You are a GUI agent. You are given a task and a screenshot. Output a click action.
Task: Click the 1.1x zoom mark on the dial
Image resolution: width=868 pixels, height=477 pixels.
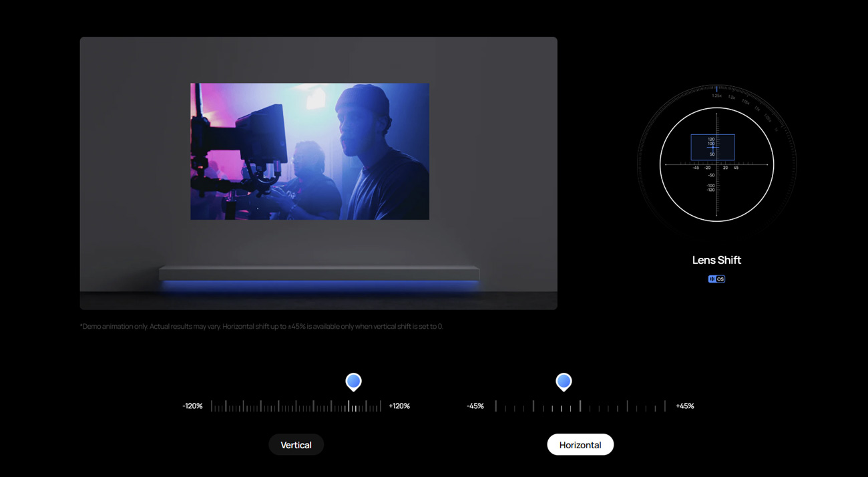[x=757, y=108]
